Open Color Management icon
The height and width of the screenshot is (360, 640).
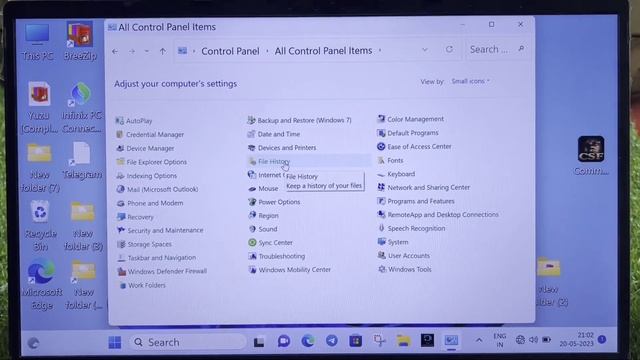pyautogui.click(x=381, y=119)
